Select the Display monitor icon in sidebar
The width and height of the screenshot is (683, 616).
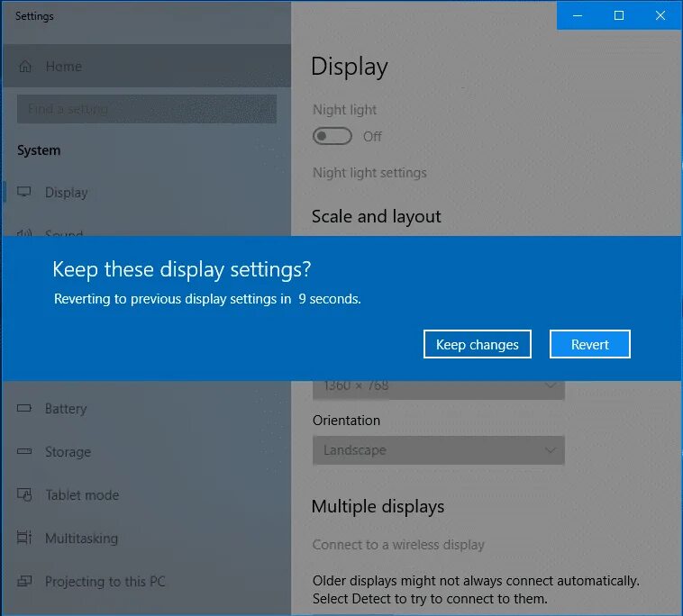tap(24, 192)
